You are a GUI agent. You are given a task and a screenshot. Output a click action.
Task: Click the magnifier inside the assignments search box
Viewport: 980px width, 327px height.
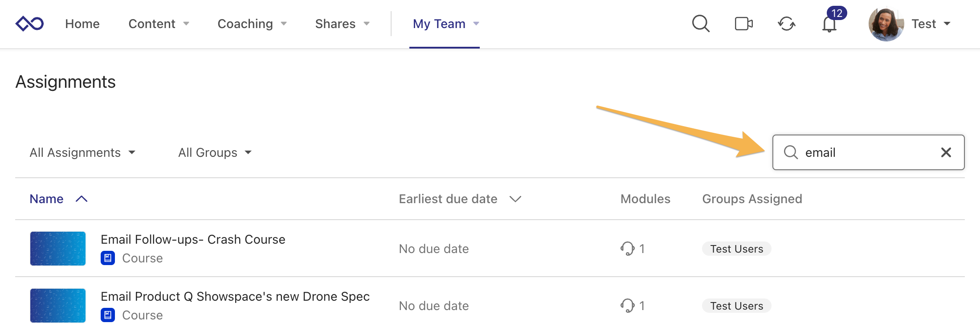(x=791, y=152)
